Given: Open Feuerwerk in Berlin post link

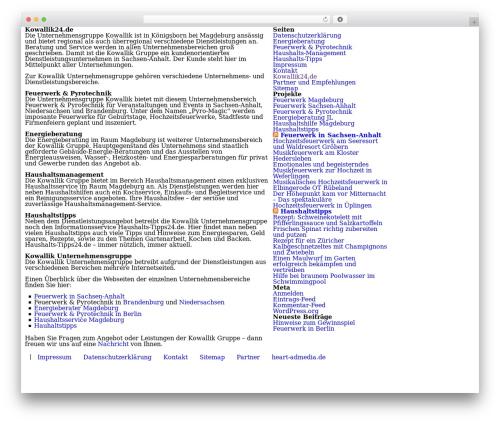Looking at the screenshot, I should click(x=304, y=328).
